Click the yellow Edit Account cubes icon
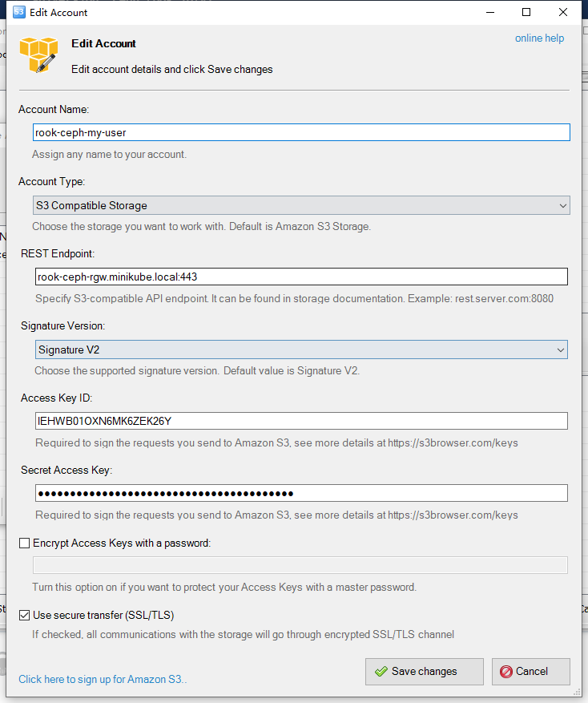The image size is (588, 703). (x=38, y=55)
